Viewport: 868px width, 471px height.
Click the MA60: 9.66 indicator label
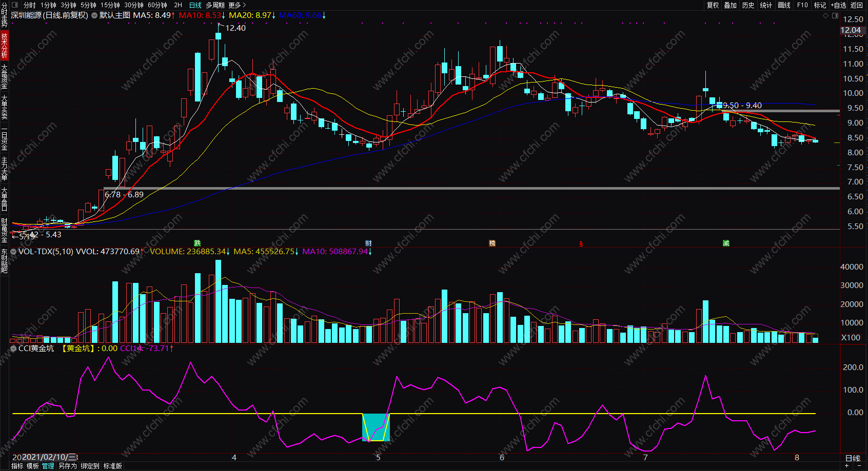(303, 15)
